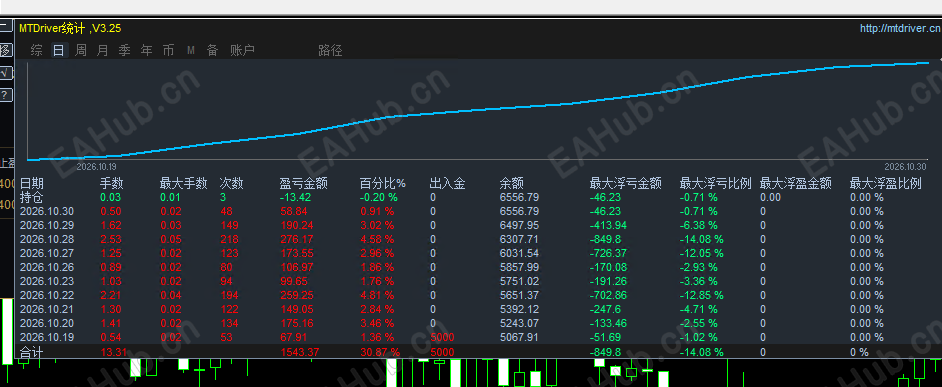
Task: Click the 2026.10.30 chart axis end label
Action: coord(906,166)
